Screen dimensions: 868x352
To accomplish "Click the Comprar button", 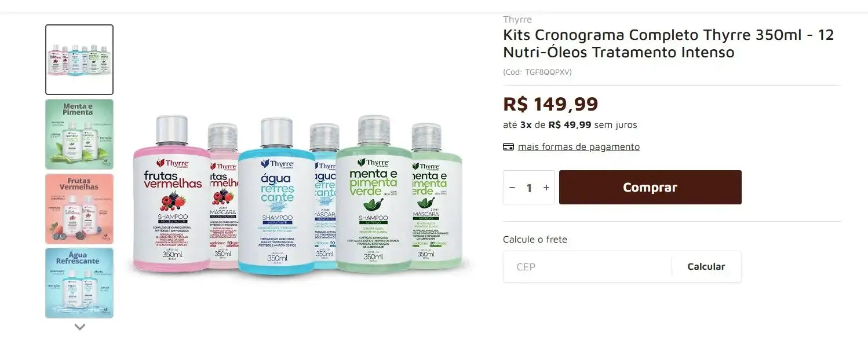I will point(650,187).
